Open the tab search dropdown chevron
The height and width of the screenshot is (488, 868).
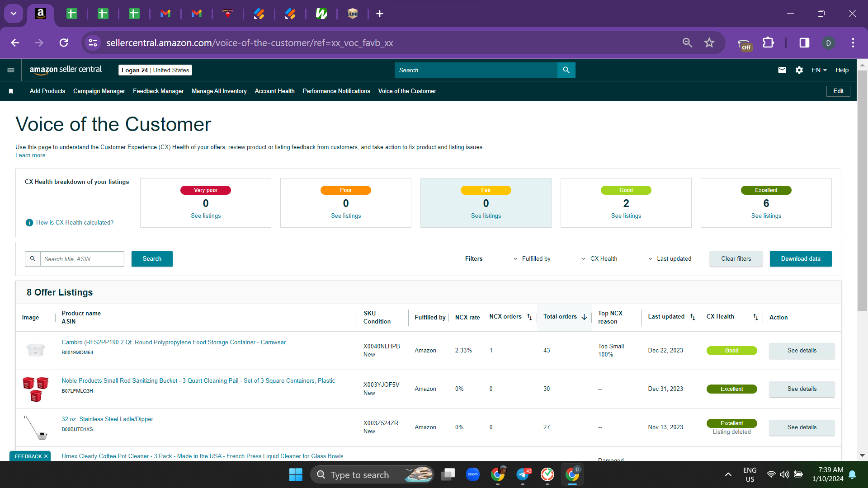(14, 14)
